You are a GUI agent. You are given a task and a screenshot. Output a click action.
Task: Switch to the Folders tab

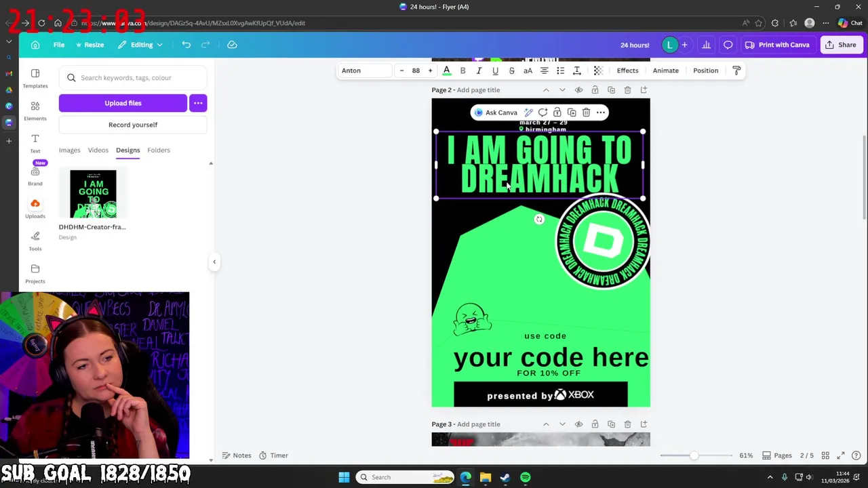[x=159, y=150]
